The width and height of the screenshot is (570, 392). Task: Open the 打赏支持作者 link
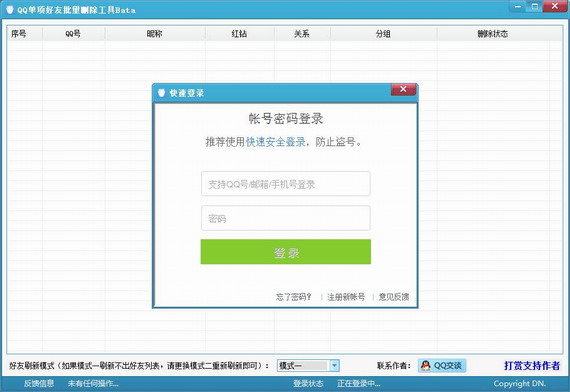coord(532,365)
